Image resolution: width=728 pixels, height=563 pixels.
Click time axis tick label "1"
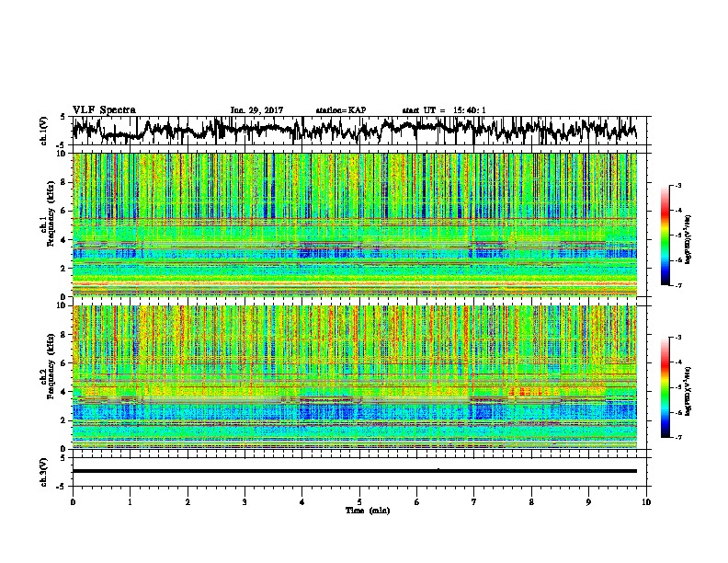(130, 502)
